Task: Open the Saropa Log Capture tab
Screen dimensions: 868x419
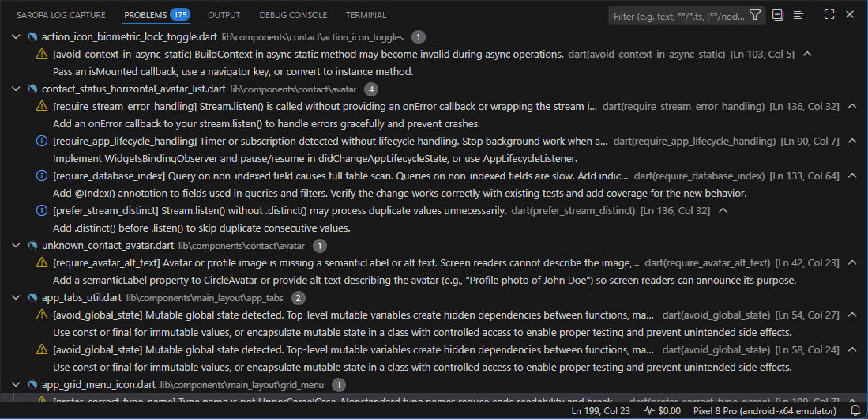Action: click(x=61, y=15)
